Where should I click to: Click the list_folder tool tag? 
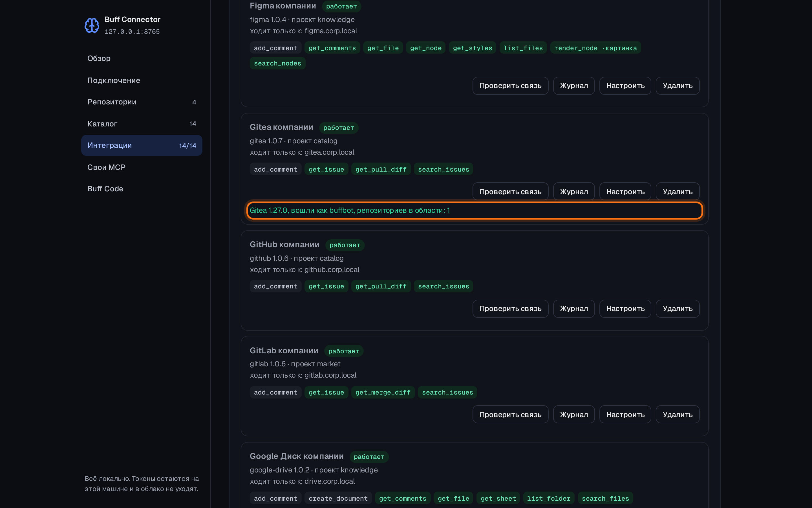549,498
